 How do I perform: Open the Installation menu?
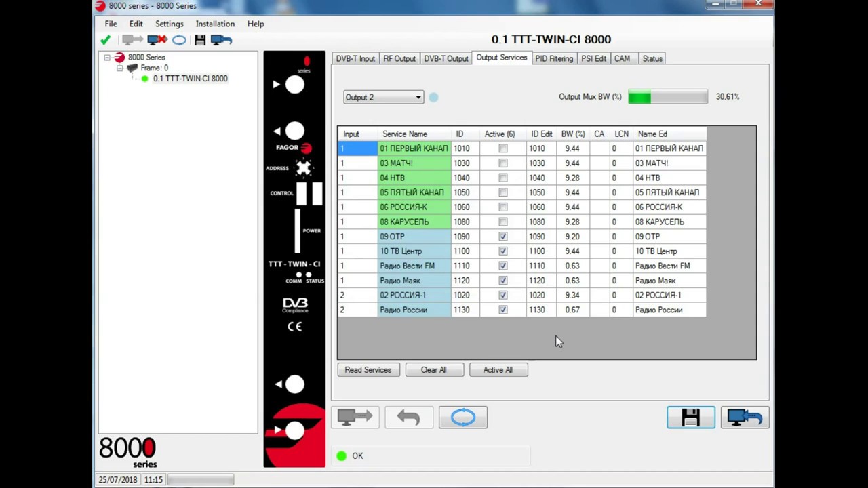215,24
